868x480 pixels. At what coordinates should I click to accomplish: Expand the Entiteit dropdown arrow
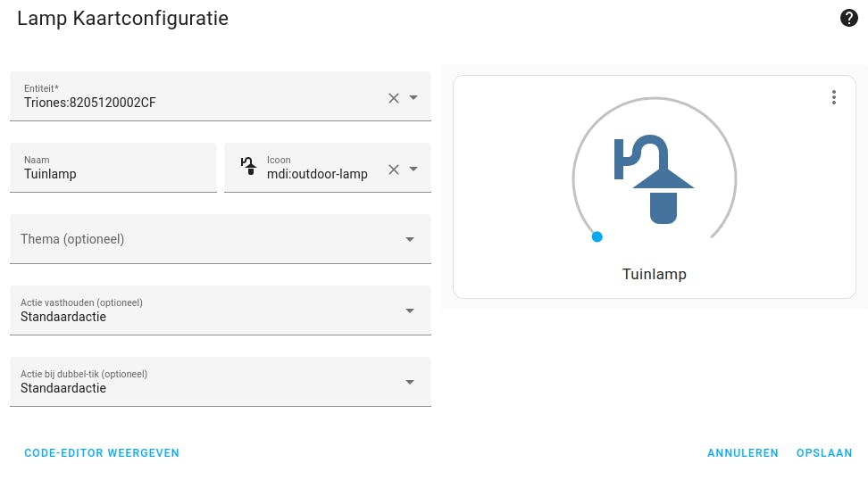pyautogui.click(x=413, y=98)
